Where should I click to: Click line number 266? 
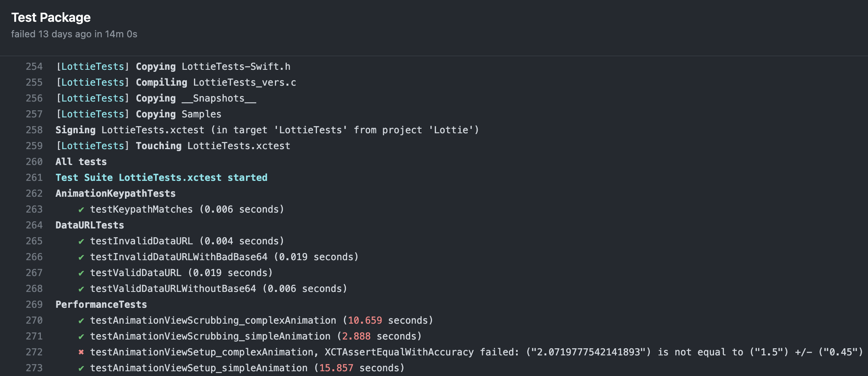click(34, 257)
